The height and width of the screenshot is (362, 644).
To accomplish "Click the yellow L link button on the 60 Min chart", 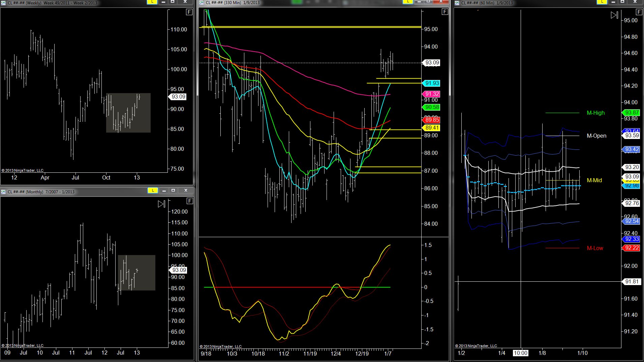I will coord(602,2).
